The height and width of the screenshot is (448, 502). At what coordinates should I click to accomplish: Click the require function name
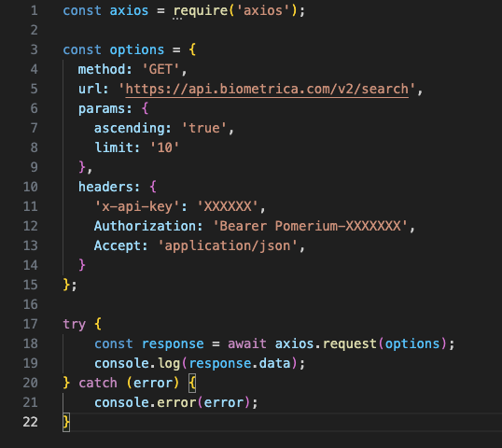(x=201, y=11)
